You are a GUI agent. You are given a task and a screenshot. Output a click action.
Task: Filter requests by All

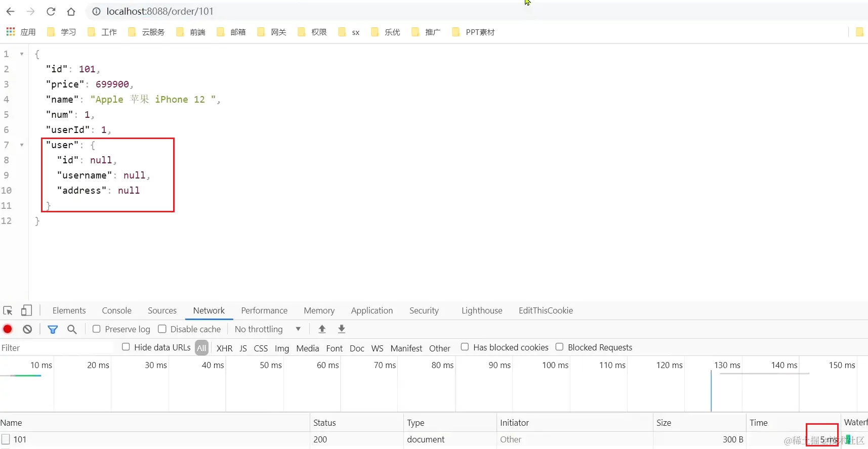(x=201, y=348)
